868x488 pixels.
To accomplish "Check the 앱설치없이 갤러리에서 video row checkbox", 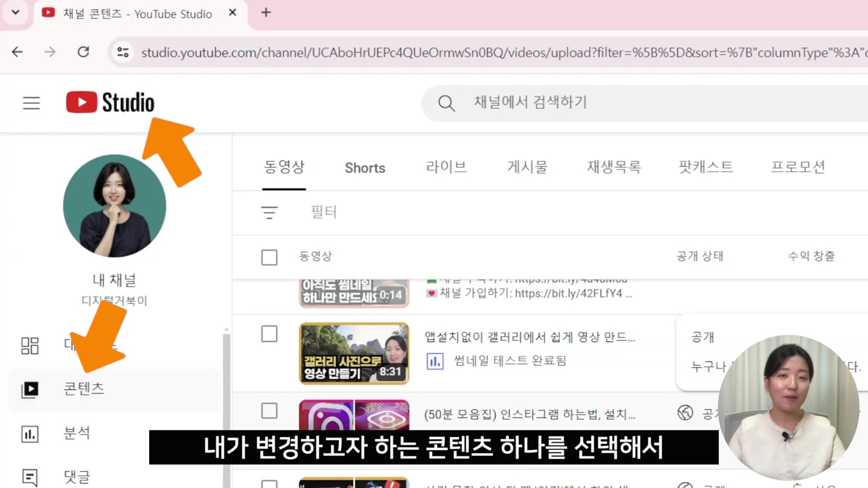I will click(x=269, y=334).
